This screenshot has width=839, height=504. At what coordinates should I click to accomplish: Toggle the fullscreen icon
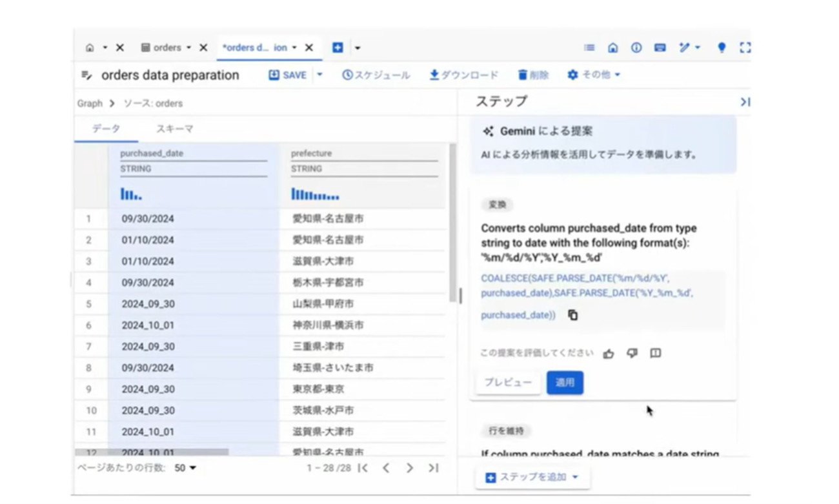point(745,48)
